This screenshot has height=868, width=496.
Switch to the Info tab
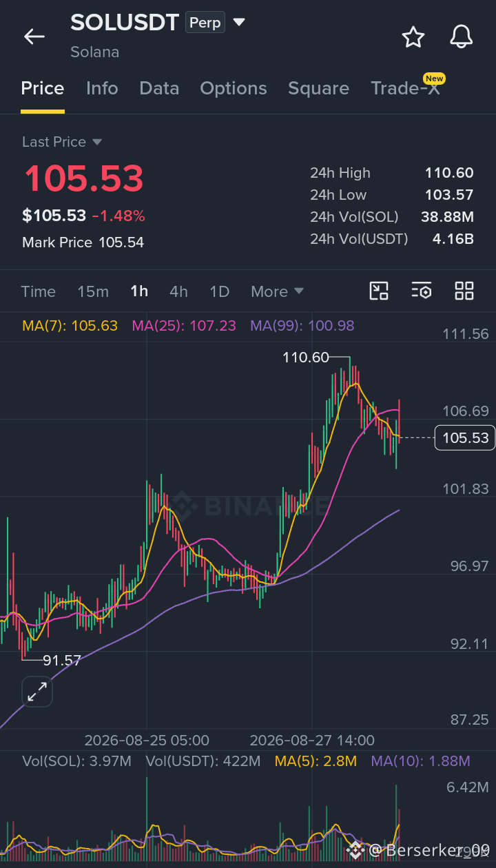click(102, 88)
